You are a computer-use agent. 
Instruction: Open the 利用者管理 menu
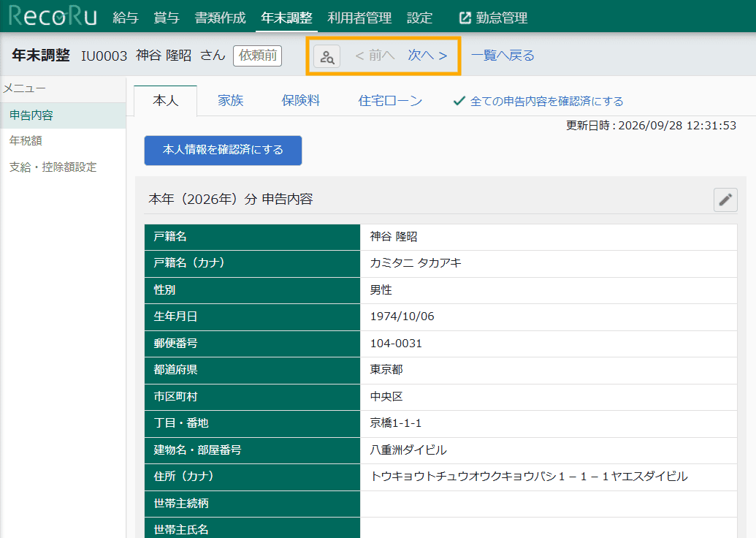[359, 18]
